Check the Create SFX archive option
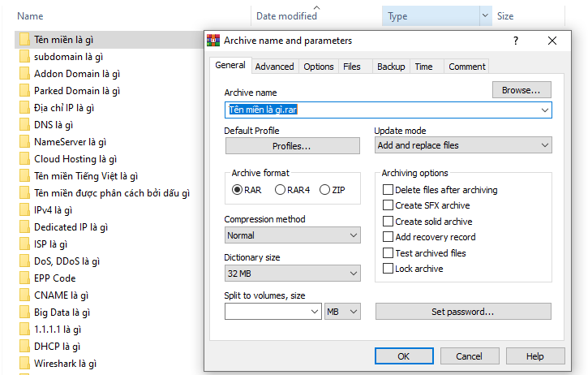Screen dimensions: 588x375 click(x=388, y=205)
